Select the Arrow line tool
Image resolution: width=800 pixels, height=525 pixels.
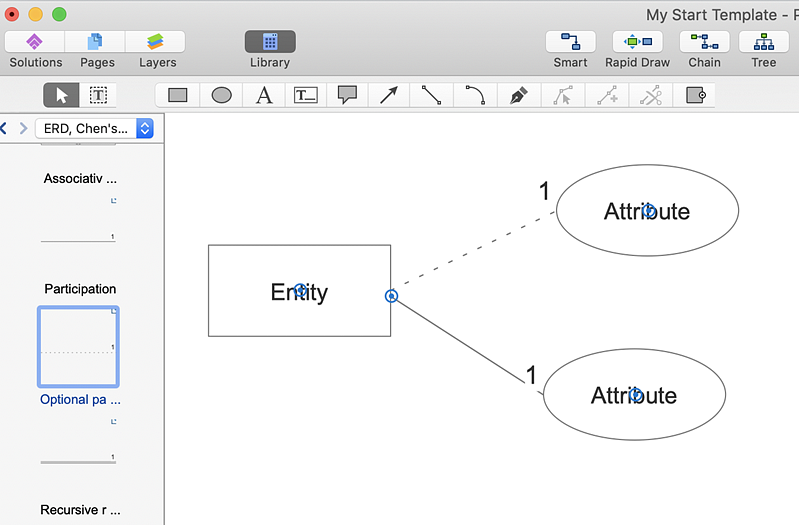tap(389, 96)
